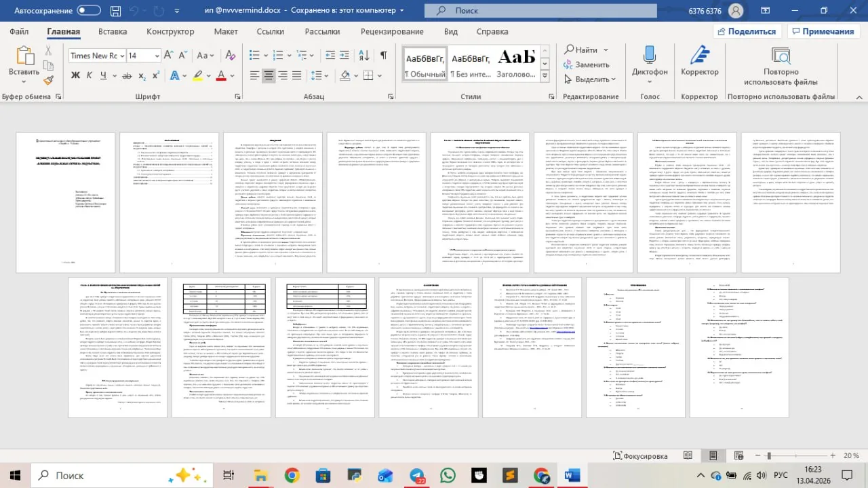Toggle italic formatting with the К button

pyautogui.click(x=90, y=75)
